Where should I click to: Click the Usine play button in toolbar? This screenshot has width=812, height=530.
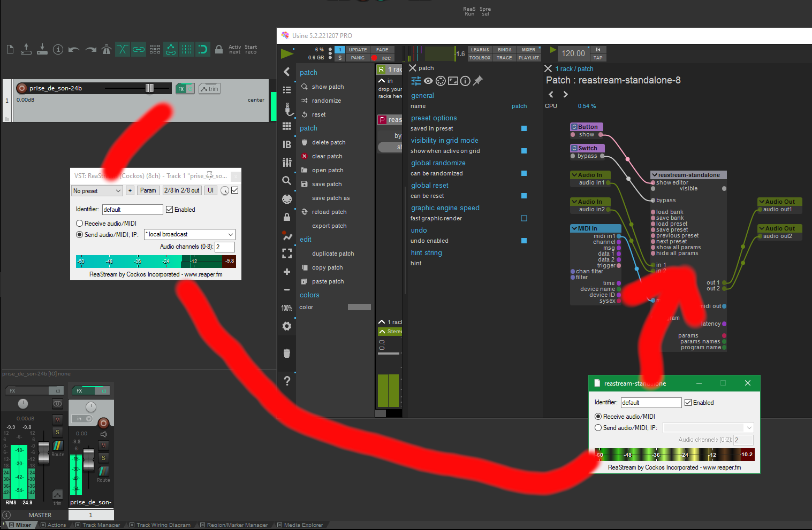pos(287,53)
